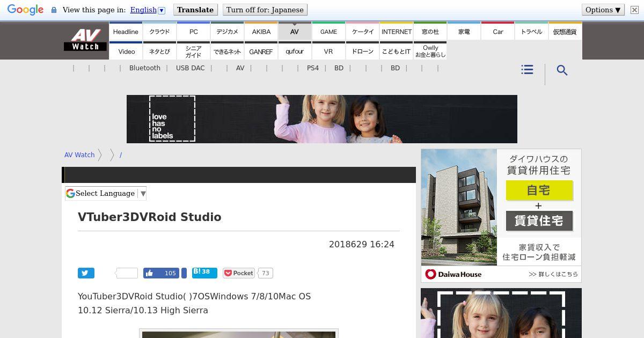Image resolution: width=644 pixels, height=338 pixels.
Task: Open the GANREF tab
Action: coord(261,51)
